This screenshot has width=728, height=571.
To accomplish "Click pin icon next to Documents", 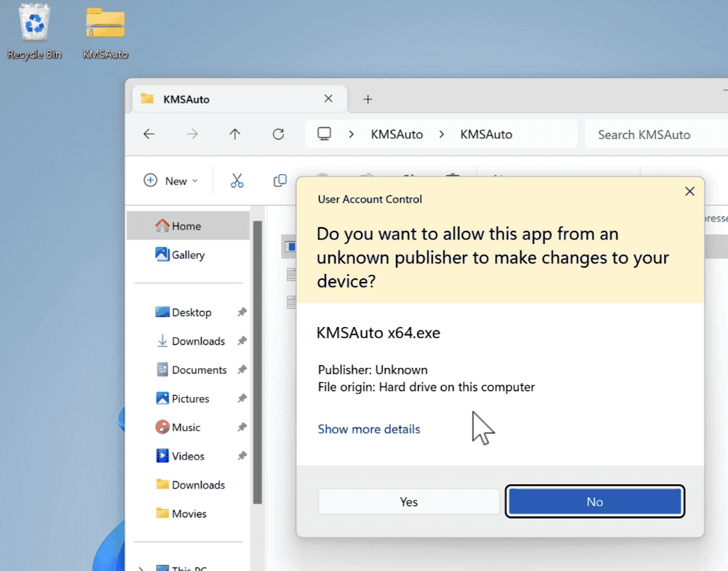I will (x=242, y=370).
